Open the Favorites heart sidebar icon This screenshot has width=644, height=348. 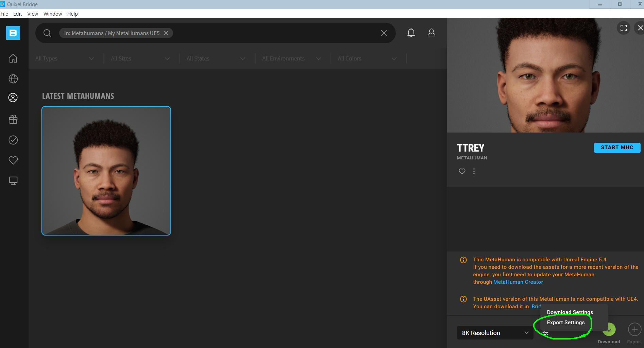(x=13, y=160)
